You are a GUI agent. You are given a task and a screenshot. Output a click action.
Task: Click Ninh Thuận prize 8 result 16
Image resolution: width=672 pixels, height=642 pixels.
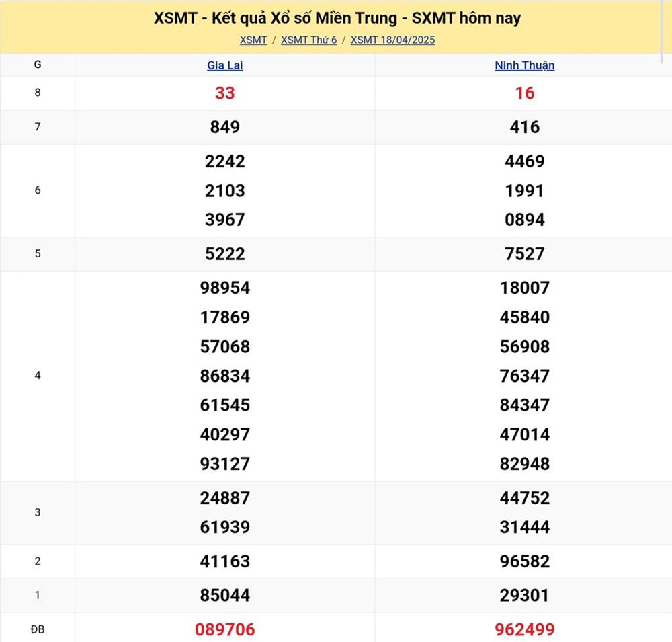524,93
